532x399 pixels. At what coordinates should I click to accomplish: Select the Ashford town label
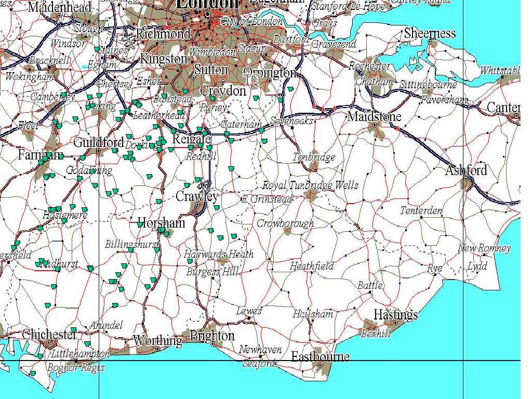coord(466,170)
